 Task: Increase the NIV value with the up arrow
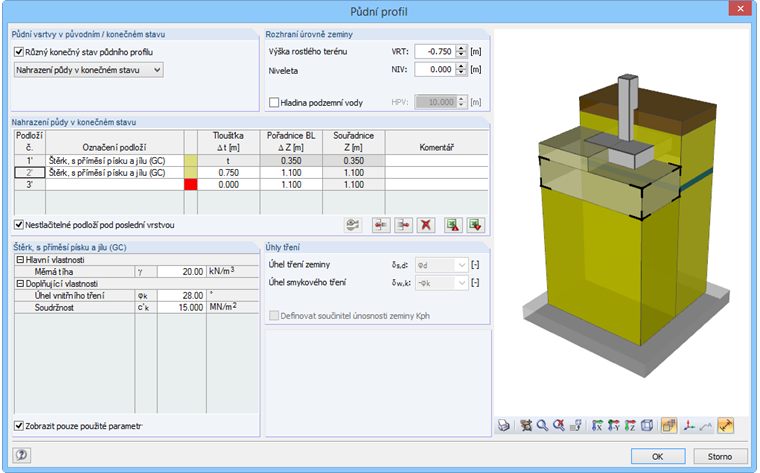[x=461, y=66]
